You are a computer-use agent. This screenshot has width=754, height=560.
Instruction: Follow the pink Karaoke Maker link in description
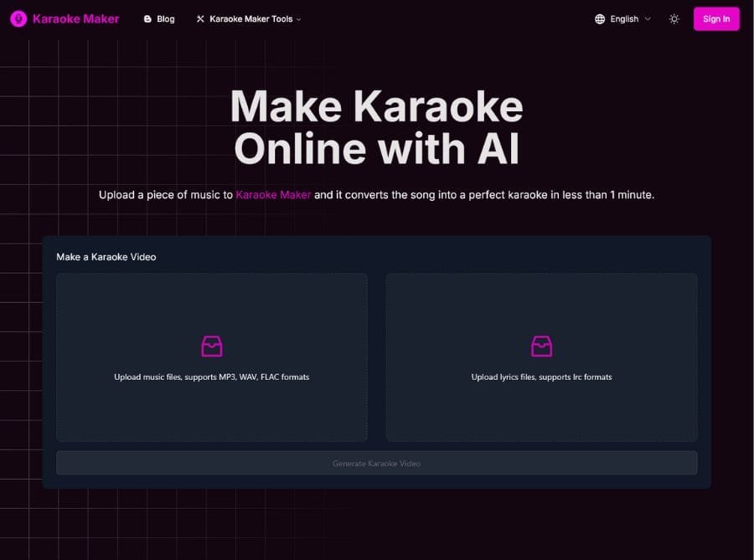coord(273,195)
